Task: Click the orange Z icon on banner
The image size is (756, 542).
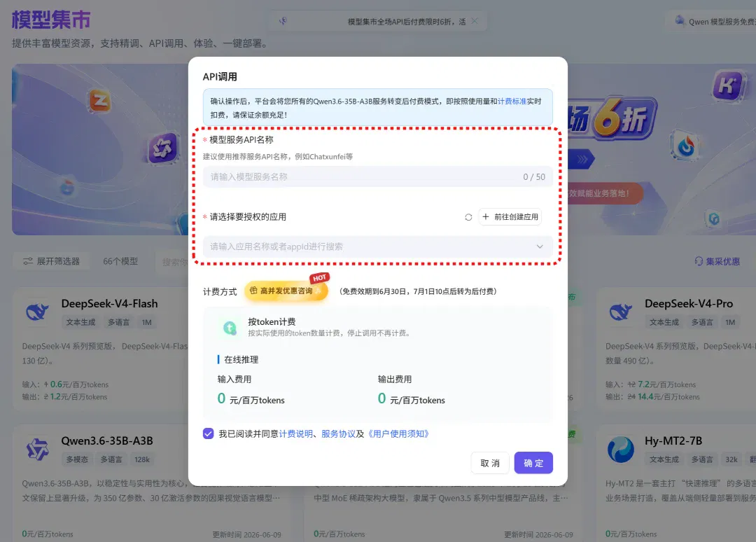Action: 100,100
